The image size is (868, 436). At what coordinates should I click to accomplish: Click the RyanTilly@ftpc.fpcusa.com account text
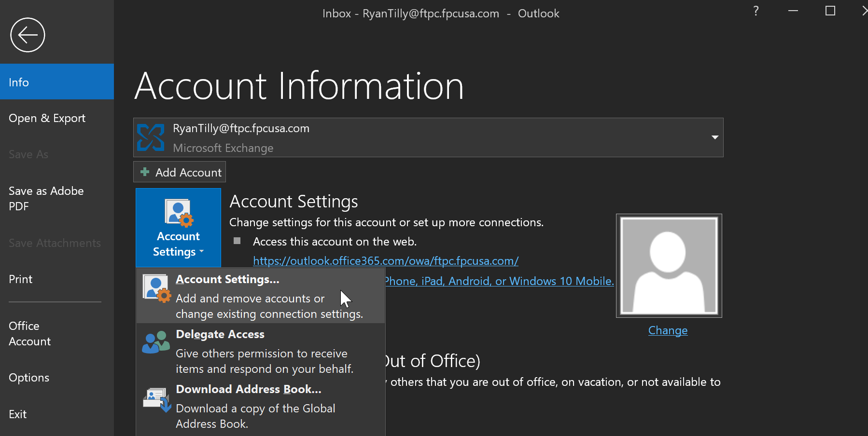point(241,128)
